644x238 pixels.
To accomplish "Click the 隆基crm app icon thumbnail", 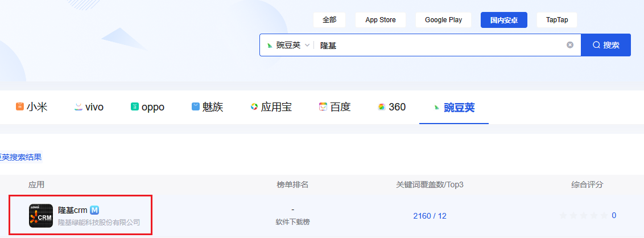I will [x=41, y=216].
